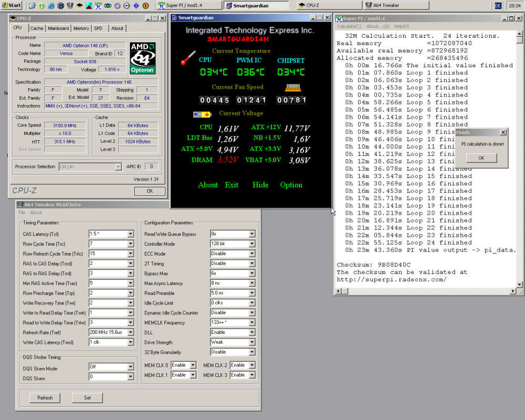Launch Super PI from the quick launch icon
Viewport: 525px width, 420px height.
coord(99,5)
